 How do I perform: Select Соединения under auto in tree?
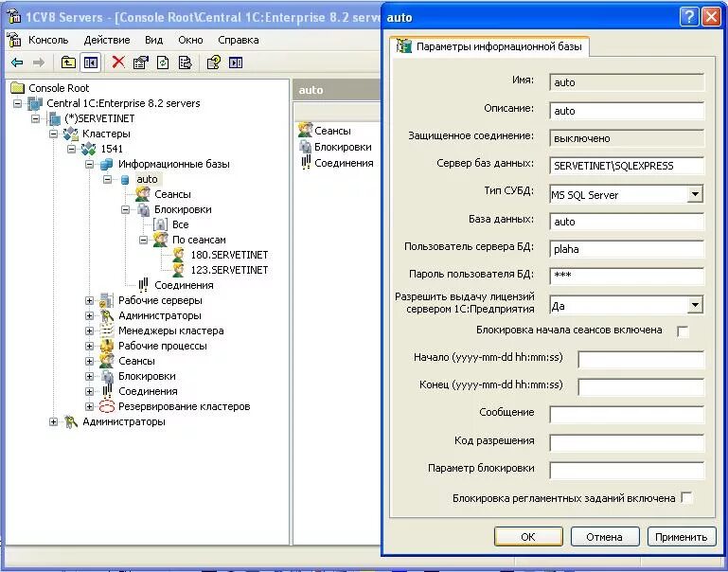pyautogui.click(x=184, y=285)
